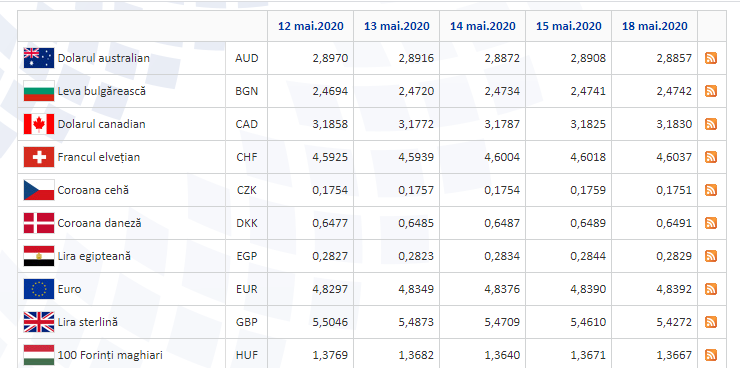Select the 13 mai.2020 date header
The height and width of the screenshot is (368, 740).
click(x=396, y=26)
